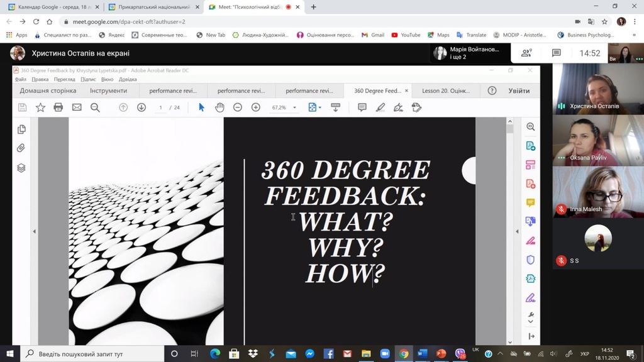Image resolution: width=644 pixels, height=362 pixels.
Task: Click the Увійти sign-in button
Action: pyautogui.click(x=519, y=90)
